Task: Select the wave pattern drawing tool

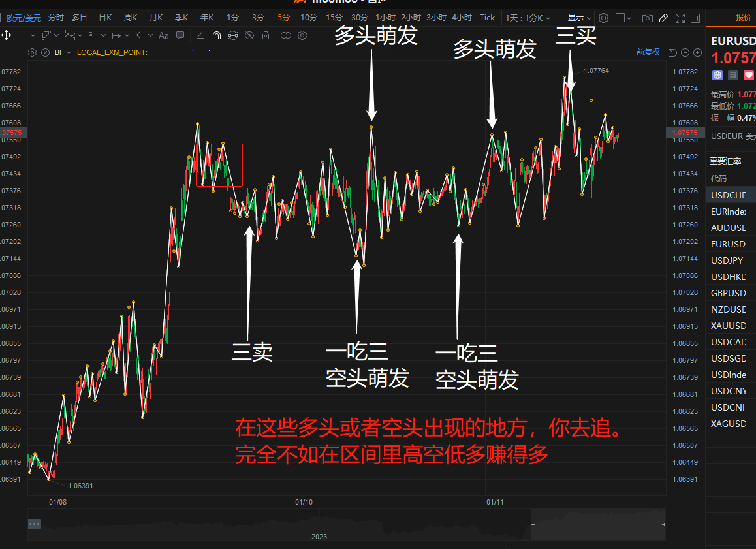Action: tap(69, 35)
